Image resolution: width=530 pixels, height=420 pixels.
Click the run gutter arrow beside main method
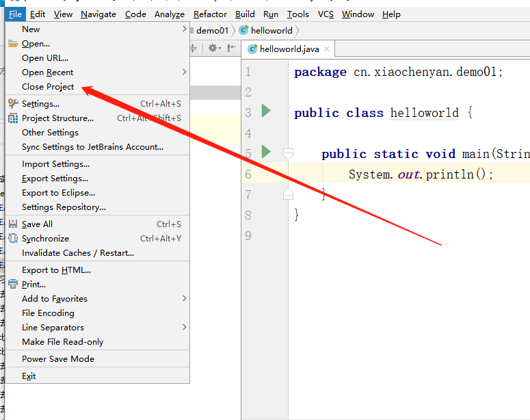pyautogui.click(x=266, y=151)
